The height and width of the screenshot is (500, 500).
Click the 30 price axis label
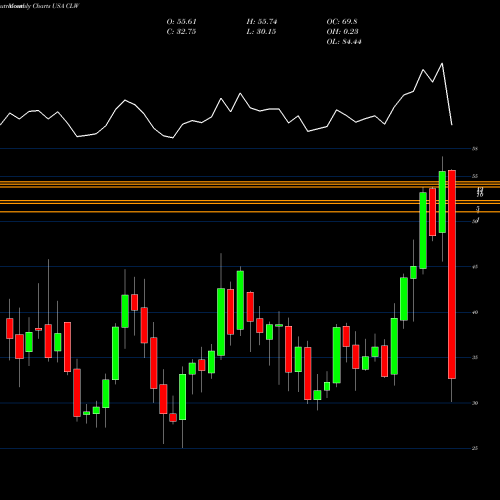(x=475, y=403)
